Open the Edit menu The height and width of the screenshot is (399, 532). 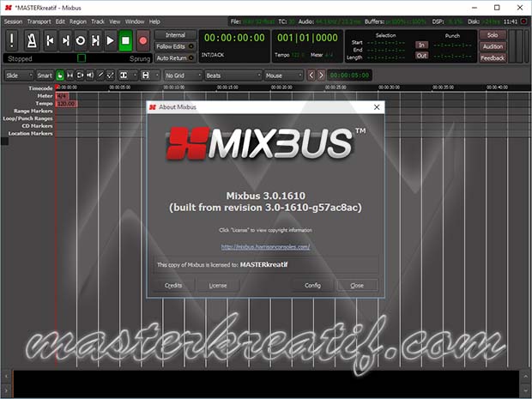point(60,21)
